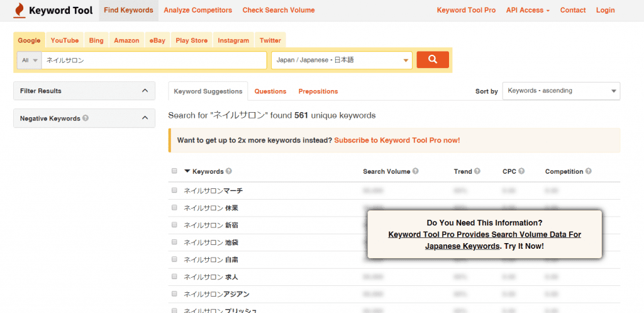Select the Google platform tab
This screenshot has width=644, height=313.
29,40
